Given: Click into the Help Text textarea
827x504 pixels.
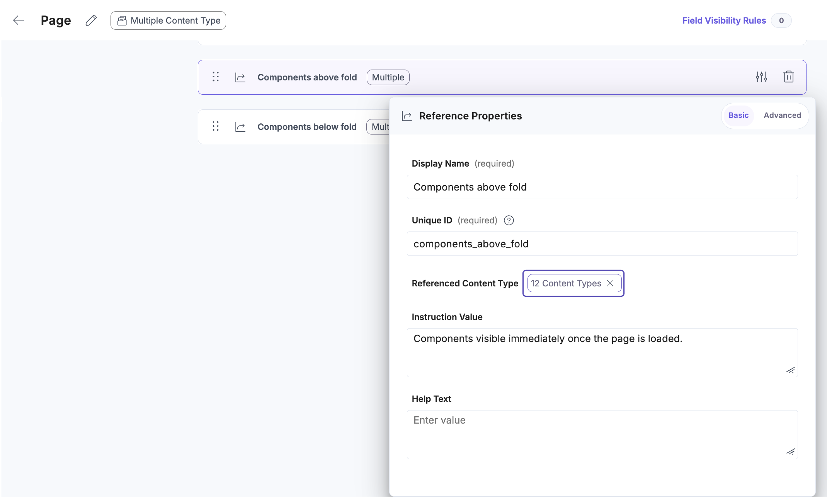Looking at the screenshot, I should click(x=602, y=434).
